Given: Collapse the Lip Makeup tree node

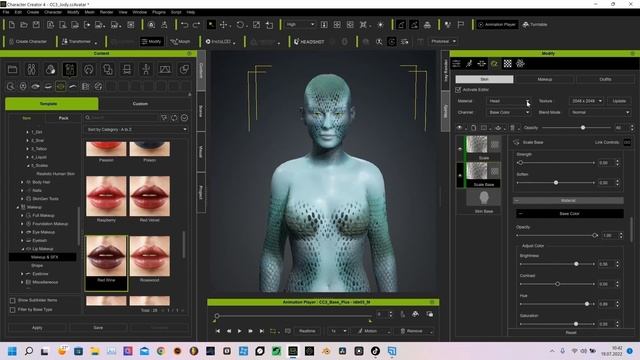Looking at the screenshot, I should click(22, 249).
